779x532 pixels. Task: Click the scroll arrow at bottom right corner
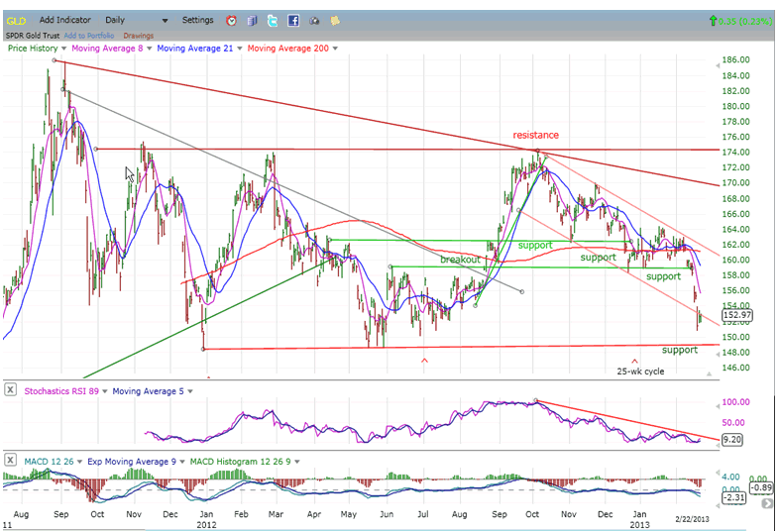click(x=767, y=503)
